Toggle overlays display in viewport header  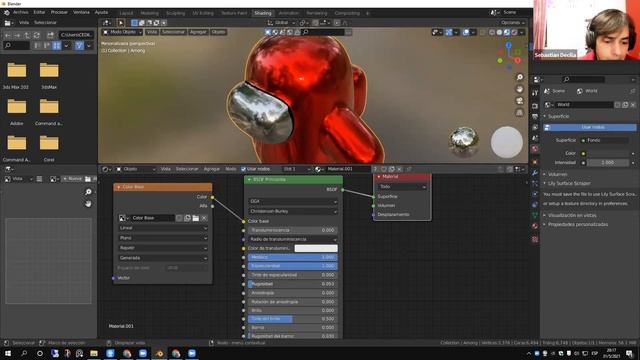[466, 32]
